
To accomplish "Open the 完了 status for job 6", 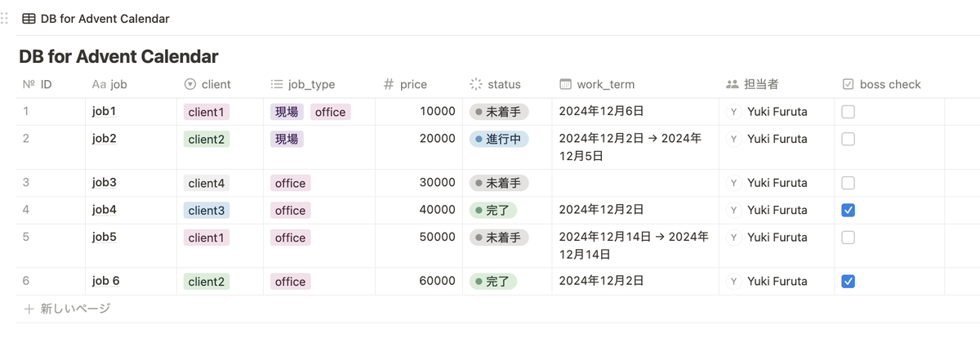I will [x=493, y=282].
